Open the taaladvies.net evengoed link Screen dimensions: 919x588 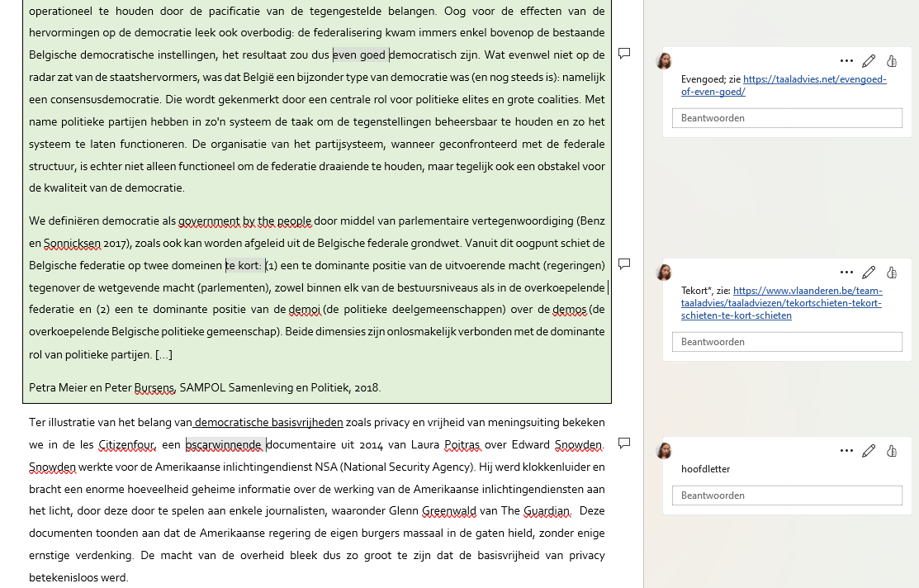coord(814,80)
